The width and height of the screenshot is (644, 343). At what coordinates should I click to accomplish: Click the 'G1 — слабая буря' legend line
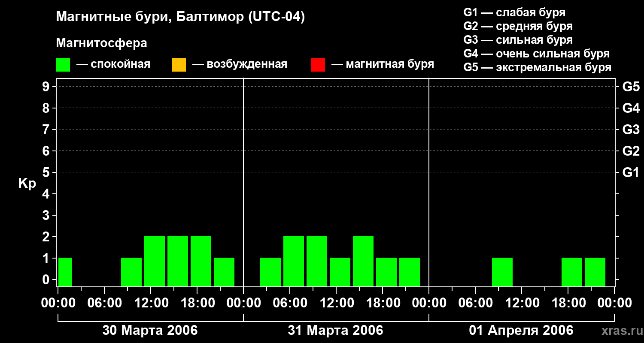point(514,12)
